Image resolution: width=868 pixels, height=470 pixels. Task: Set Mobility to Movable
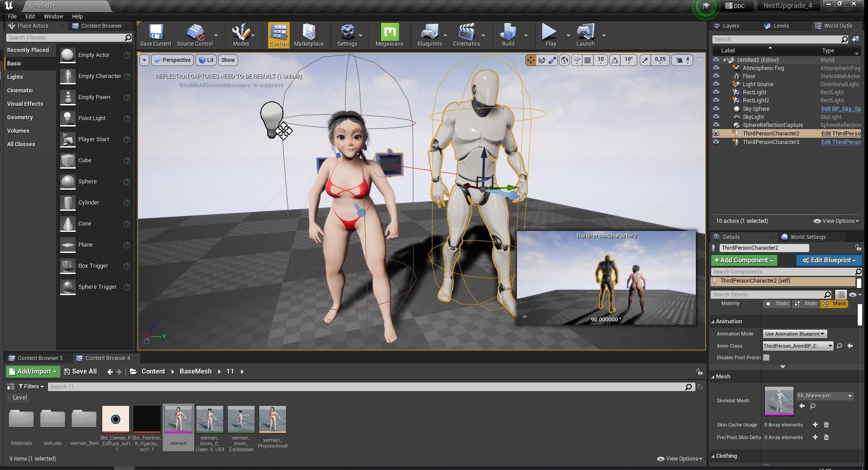tap(833, 304)
